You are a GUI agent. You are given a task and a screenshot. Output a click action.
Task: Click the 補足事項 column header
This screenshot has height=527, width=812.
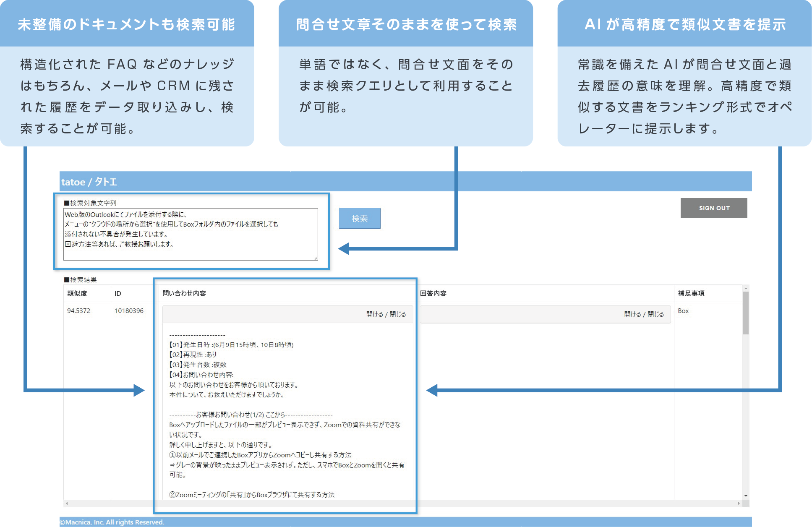[x=691, y=293]
